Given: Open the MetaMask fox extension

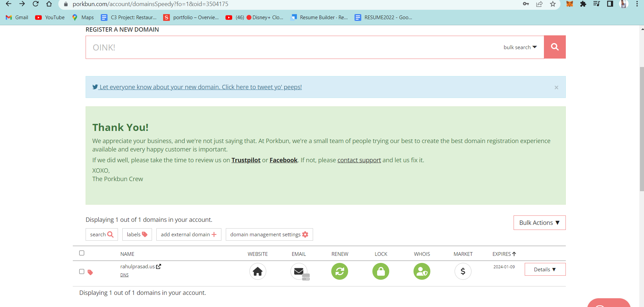Looking at the screenshot, I should coord(570,4).
